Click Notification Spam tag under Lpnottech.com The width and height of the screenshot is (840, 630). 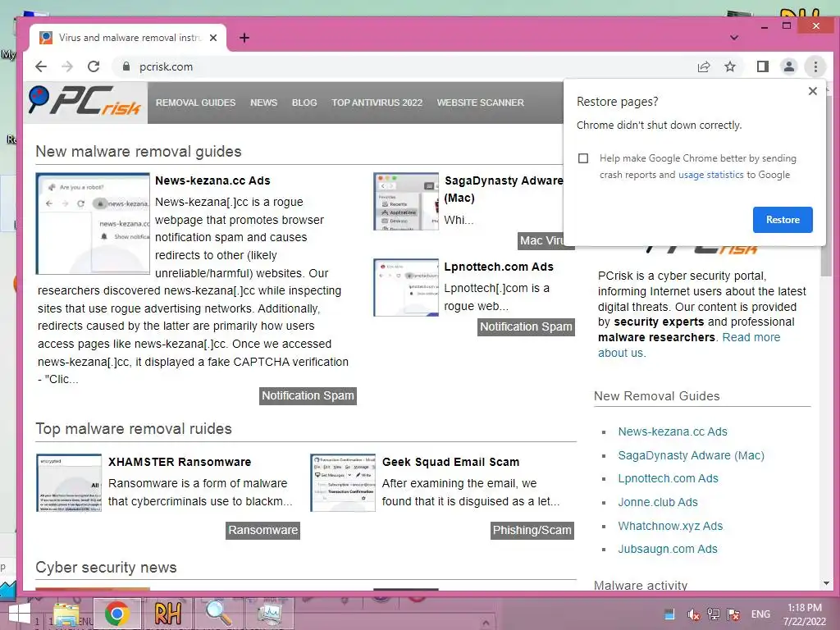(x=526, y=326)
